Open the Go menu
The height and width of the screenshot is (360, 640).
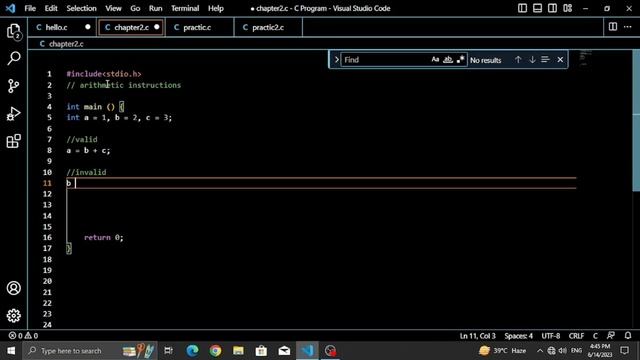[135, 8]
